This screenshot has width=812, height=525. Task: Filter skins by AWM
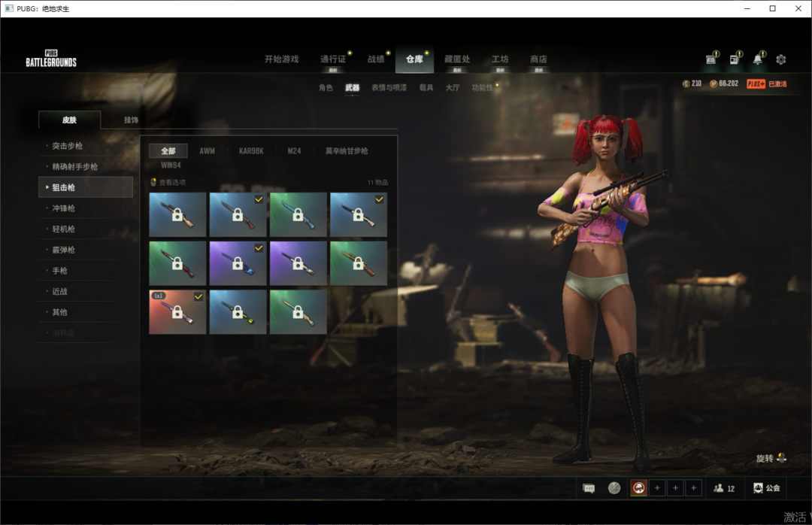208,151
